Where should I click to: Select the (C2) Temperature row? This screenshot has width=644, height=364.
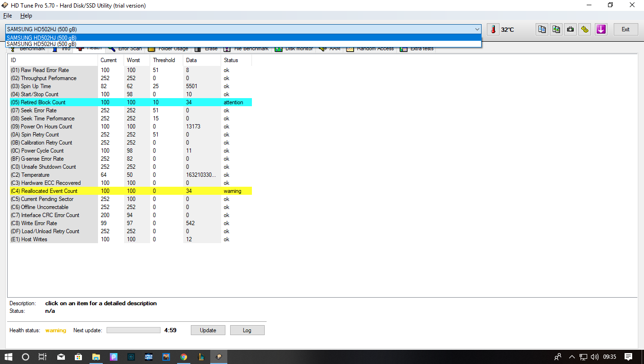tap(131, 175)
